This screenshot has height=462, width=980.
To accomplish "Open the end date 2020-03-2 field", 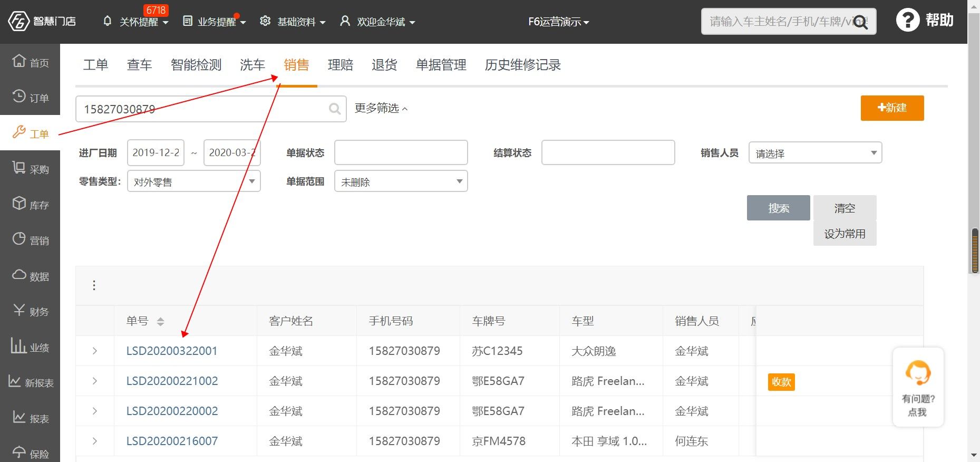I will 232,152.
